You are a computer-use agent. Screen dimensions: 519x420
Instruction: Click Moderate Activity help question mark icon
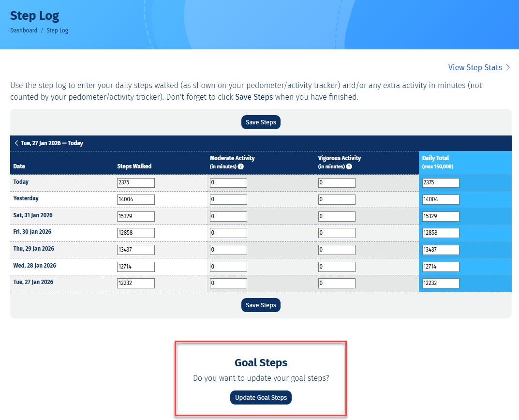tap(240, 166)
